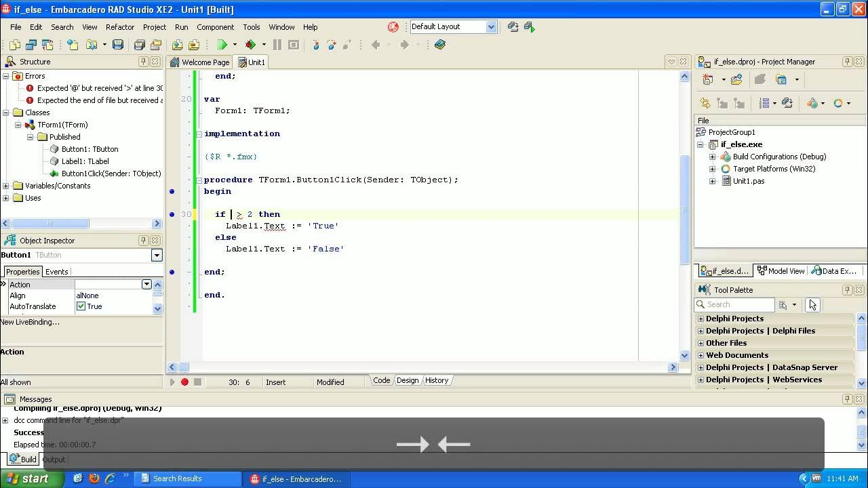Viewport: 868px width, 488px height.
Task: Click the Save All toolbar icon
Action: click(x=139, y=45)
